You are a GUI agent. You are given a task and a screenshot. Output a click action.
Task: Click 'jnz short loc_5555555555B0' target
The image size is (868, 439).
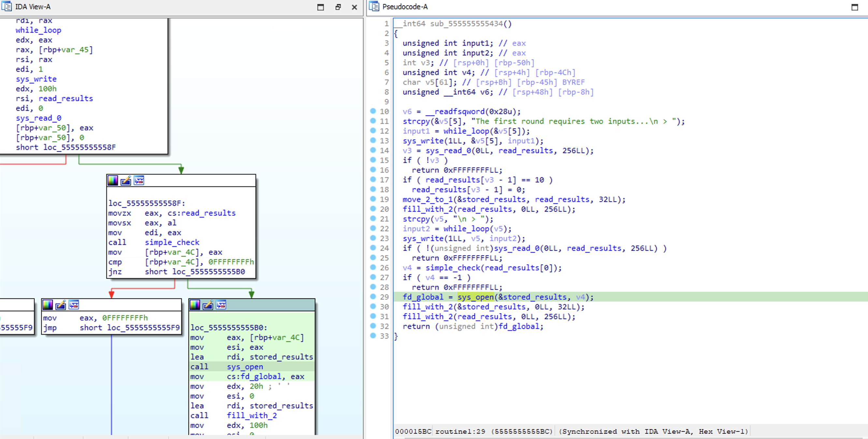195,272
